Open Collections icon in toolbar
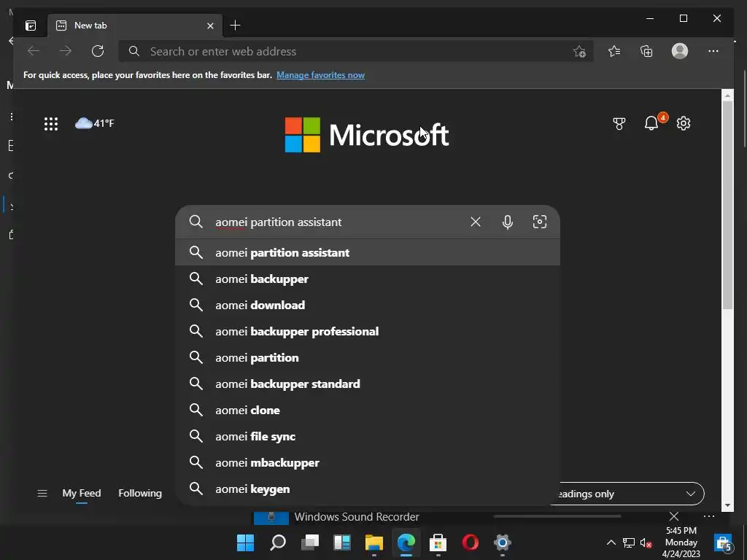 [646, 51]
